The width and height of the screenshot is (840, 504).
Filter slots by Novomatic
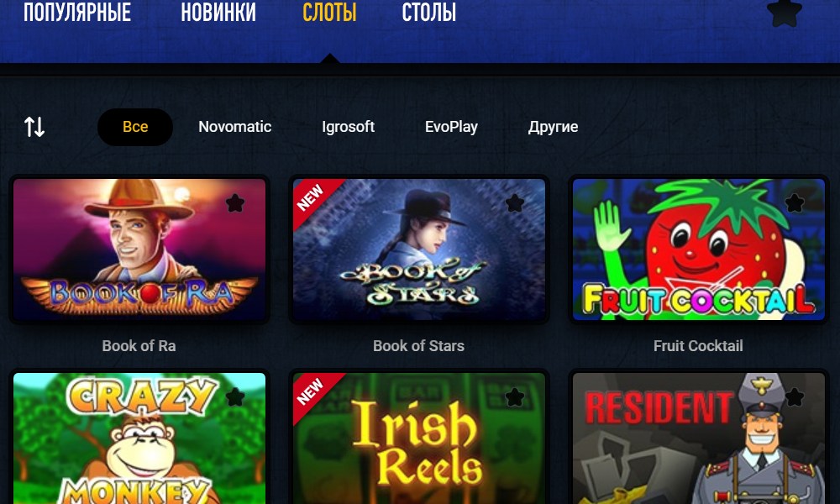click(x=234, y=127)
